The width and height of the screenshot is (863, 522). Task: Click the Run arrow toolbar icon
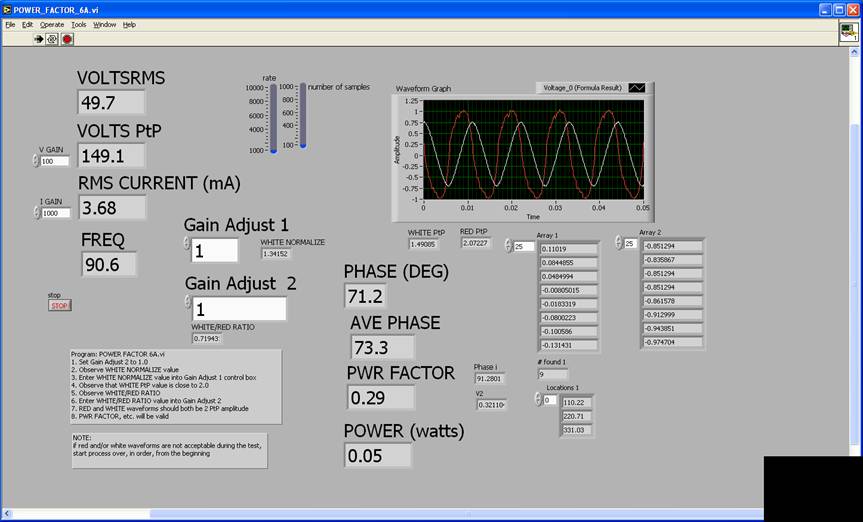(39, 39)
